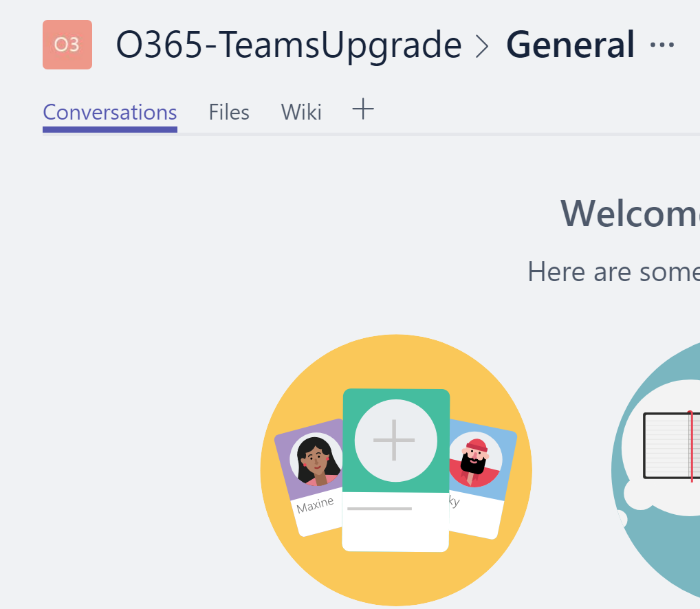700x609 pixels.
Task: Open the channel more options ellipsis
Action: (x=662, y=45)
